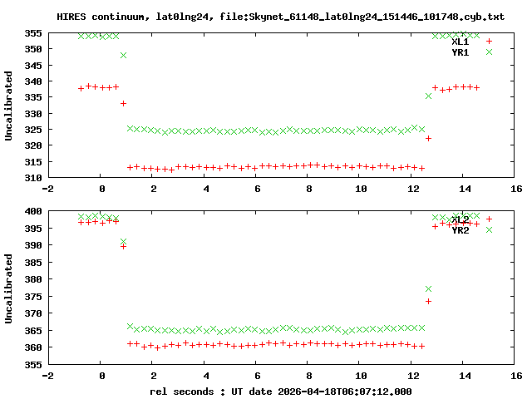Click the '335' y-axis tick label
This screenshot has width=532, height=399.
click(x=33, y=97)
